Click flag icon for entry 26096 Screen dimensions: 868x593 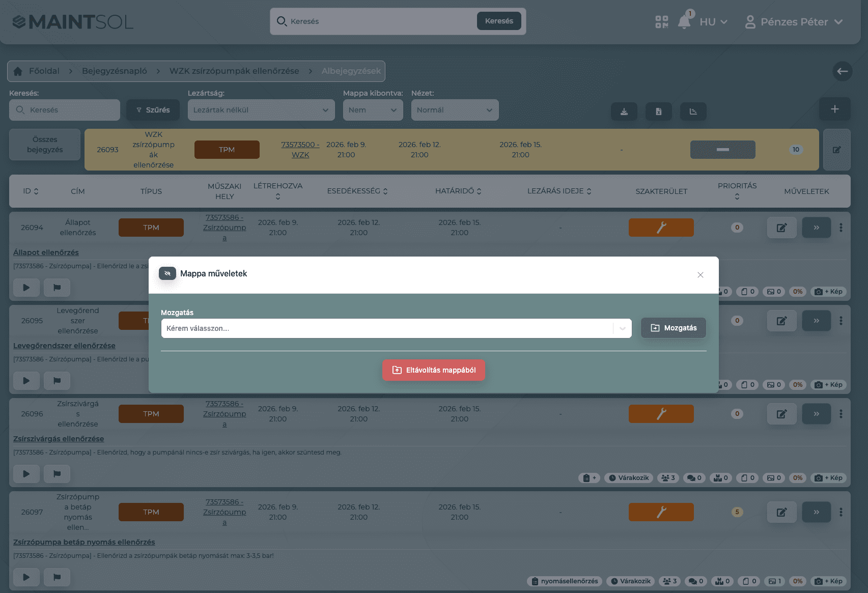[57, 474]
